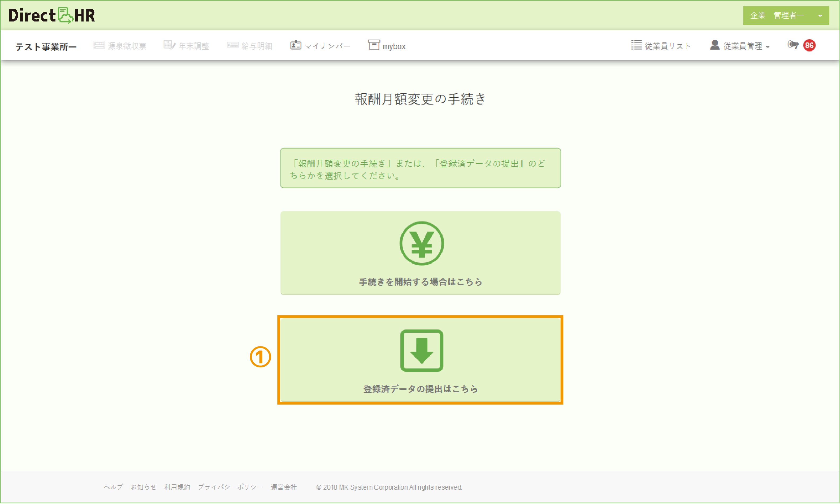Open the 利用規約 footer link

[177, 487]
